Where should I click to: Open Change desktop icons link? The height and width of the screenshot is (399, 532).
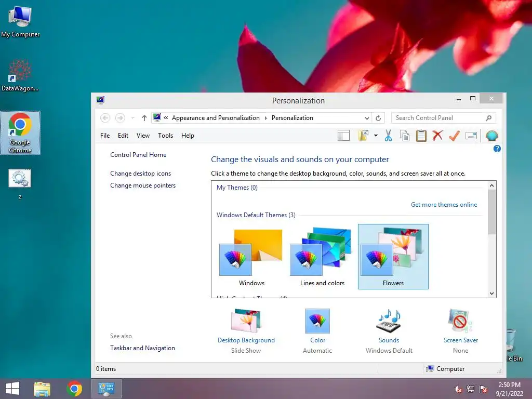(x=140, y=174)
